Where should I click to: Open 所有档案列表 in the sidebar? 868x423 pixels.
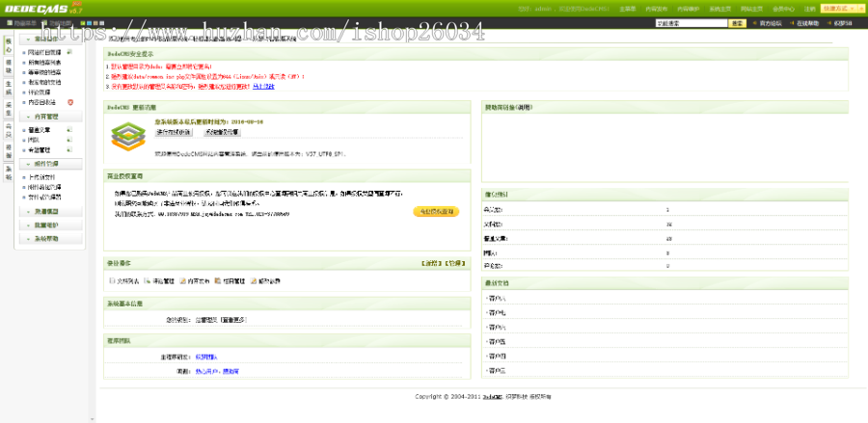tap(44, 62)
